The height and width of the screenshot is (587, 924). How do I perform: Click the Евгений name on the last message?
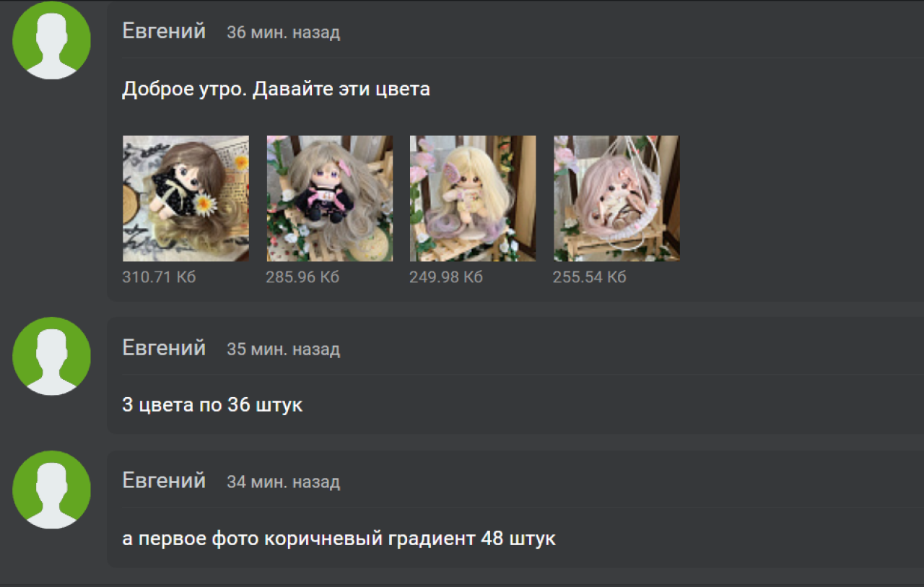coord(164,481)
